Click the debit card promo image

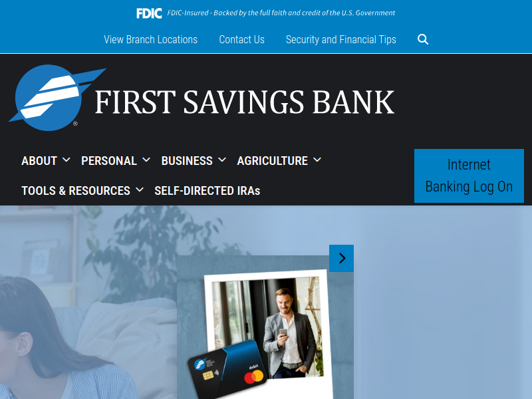tap(265, 327)
